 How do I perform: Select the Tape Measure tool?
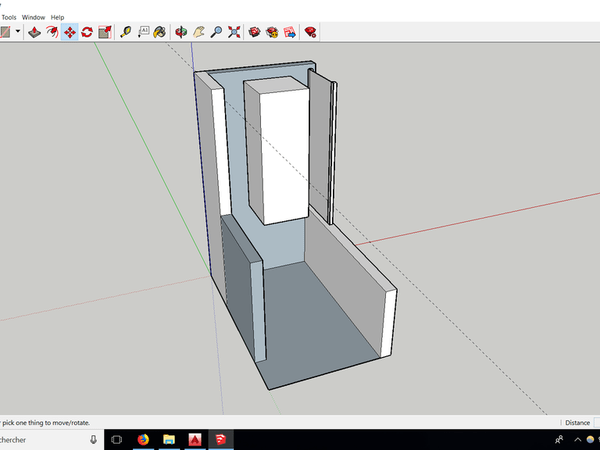coord(126,32)
